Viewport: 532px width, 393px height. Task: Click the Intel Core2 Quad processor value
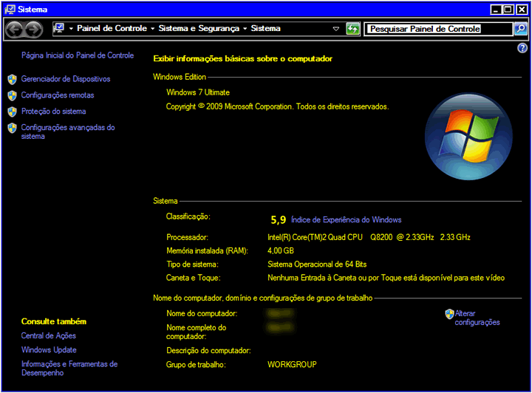click(369, 237)
